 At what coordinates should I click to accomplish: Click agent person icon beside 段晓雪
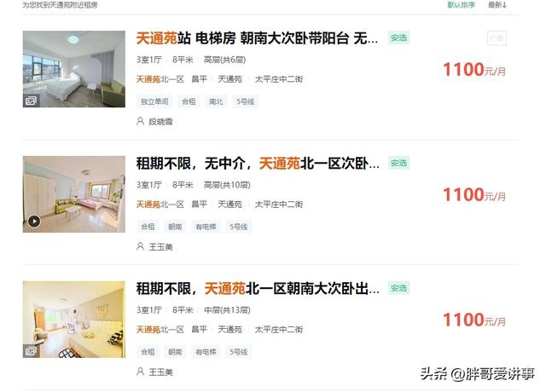(x=140, y=121)
